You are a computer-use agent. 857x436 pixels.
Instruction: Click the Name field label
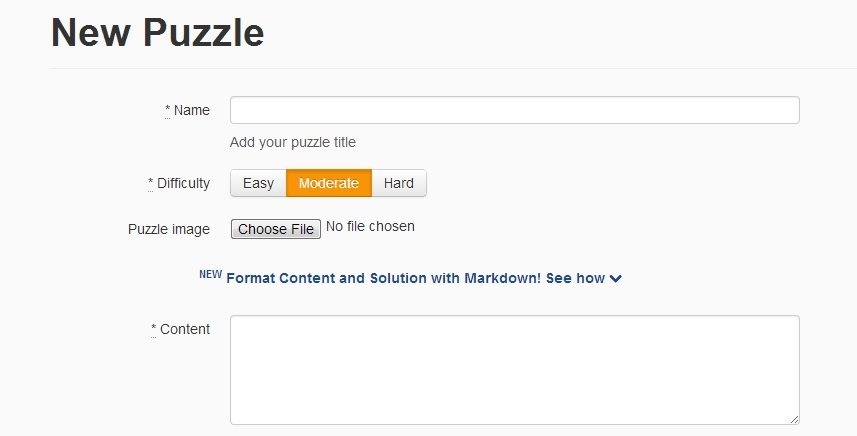click(x=192, y=110)
